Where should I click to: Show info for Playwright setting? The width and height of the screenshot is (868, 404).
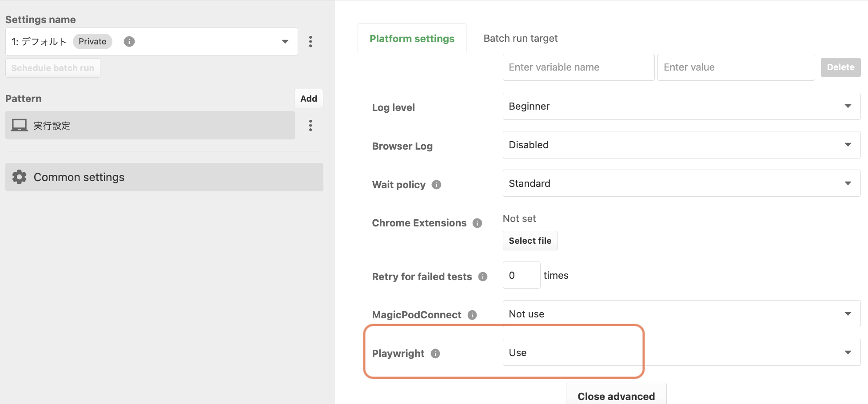click(435, 353)
